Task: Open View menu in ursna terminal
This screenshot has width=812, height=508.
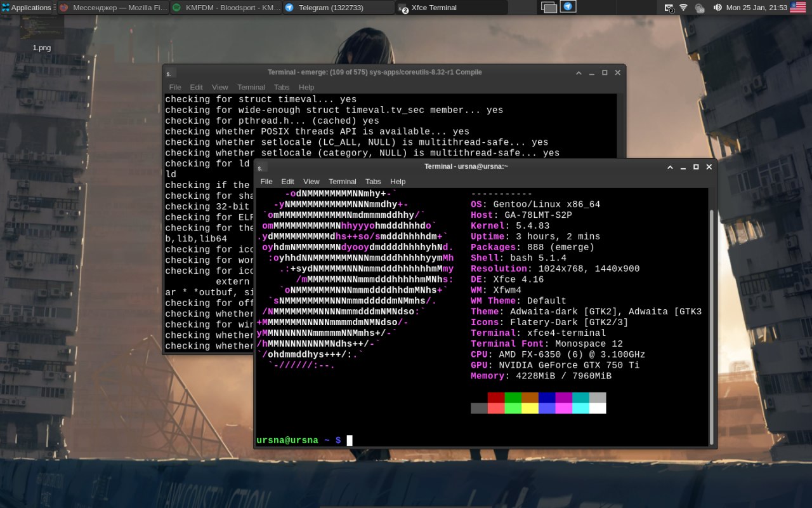Action: coord(311,181)
